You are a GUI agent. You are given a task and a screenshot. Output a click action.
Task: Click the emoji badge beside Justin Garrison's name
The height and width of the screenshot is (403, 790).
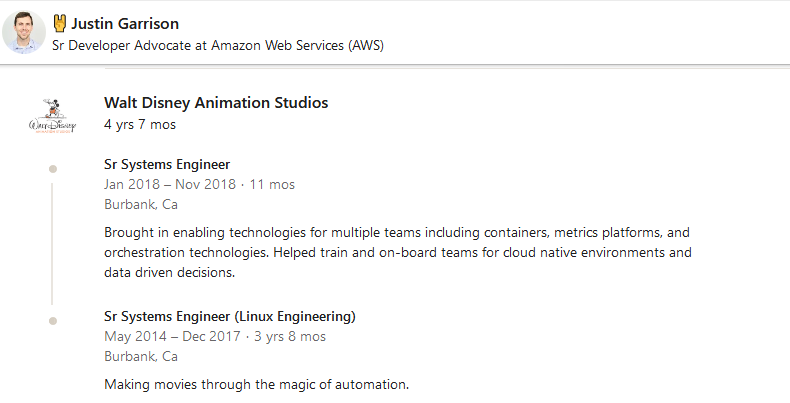click(x=59, y=23)
